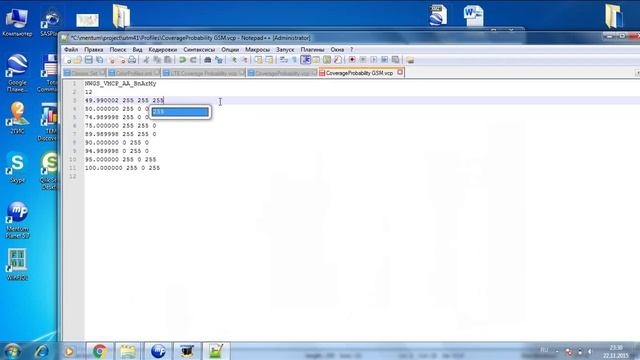Open the 2ГИС desktop shortcut
The height and width of the screenshot is (360, 640).
point(17,118)
